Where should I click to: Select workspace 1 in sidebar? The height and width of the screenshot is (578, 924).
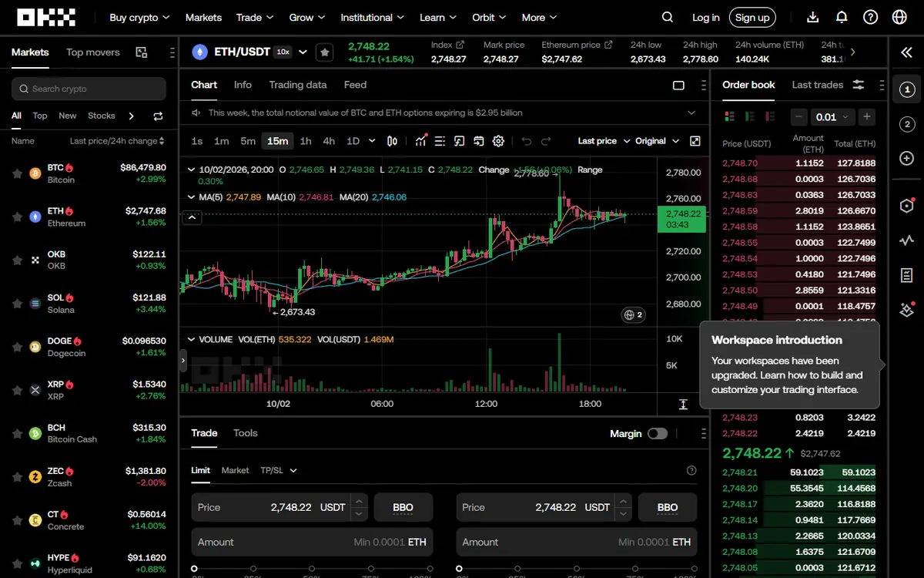(x=906, y=90)
